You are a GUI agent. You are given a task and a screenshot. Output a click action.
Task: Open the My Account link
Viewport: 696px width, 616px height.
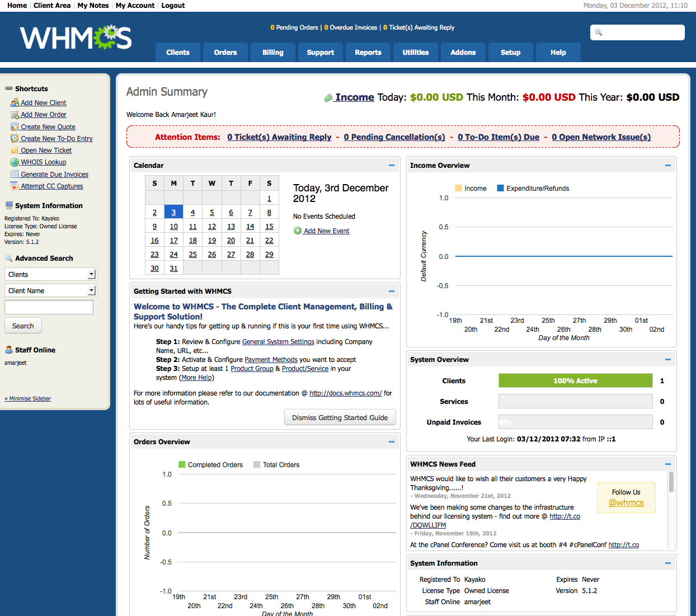pos(135,6)
